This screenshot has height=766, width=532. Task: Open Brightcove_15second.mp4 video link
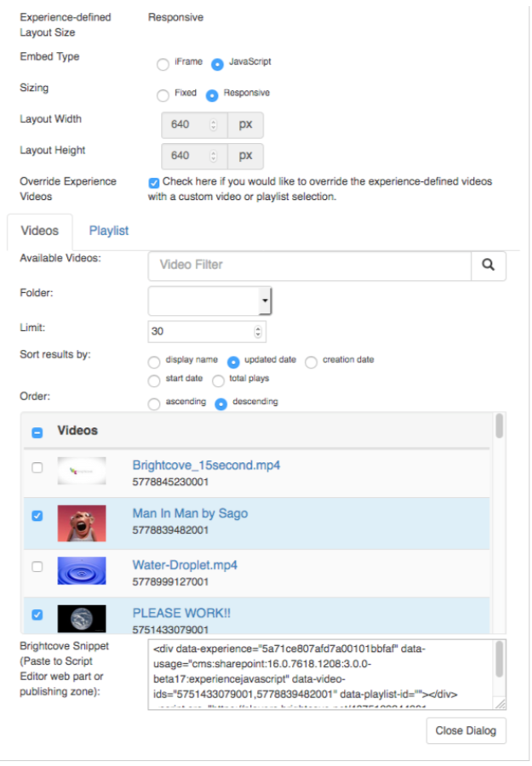(x=206, y=466)
